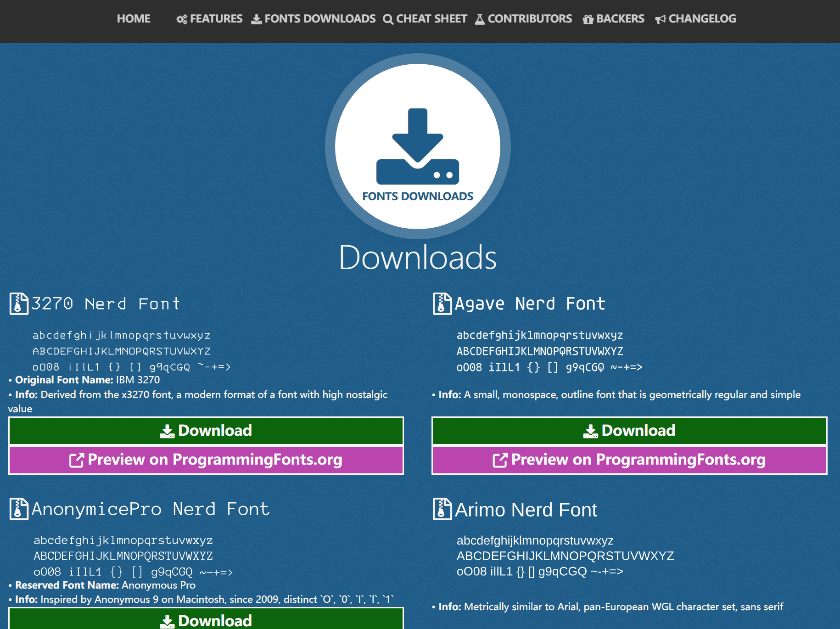Screen dimensions: 840x629
Task: Click the gift icon next to Backers
Action: coord(588,19)
